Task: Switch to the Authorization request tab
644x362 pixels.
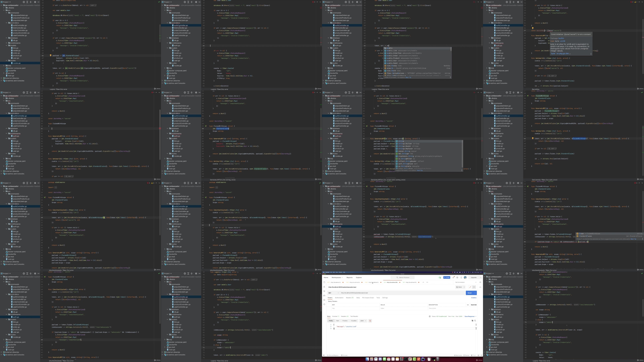Action: tap(339, 298)
